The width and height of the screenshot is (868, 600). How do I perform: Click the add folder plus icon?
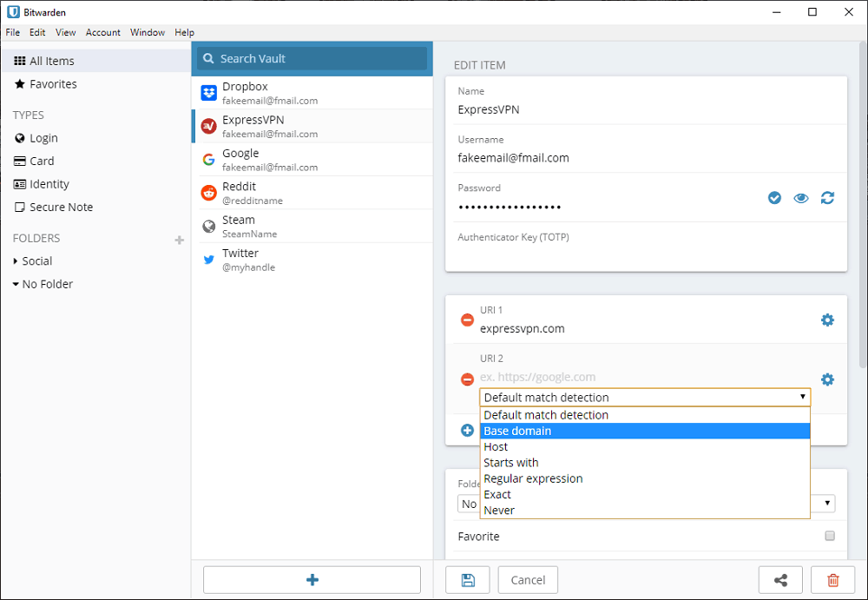180,240
